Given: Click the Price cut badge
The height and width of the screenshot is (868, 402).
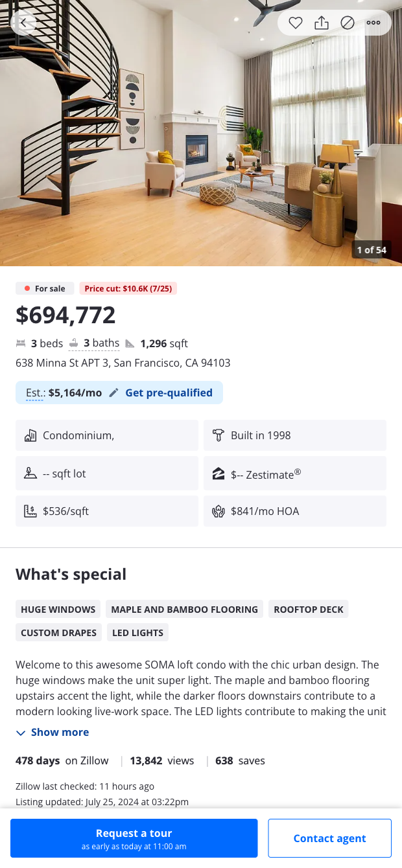Looking at the screenshot, I should coord(128,289).
